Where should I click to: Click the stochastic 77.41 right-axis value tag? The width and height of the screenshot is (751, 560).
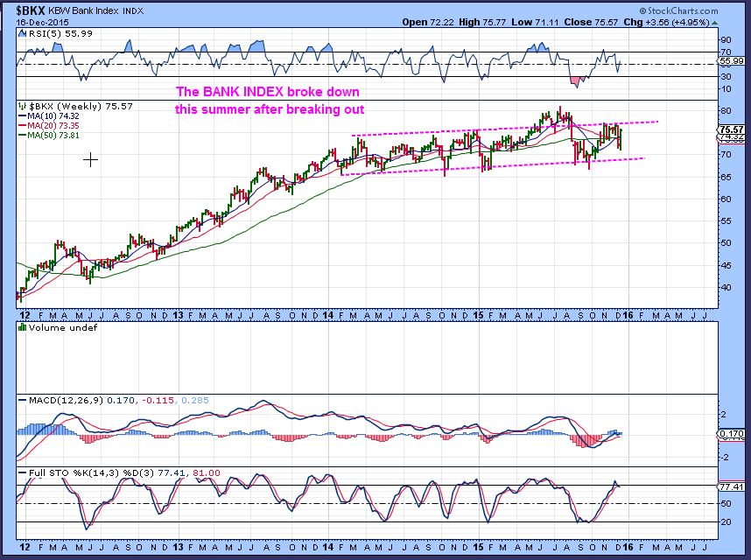(x=733, y=487)
